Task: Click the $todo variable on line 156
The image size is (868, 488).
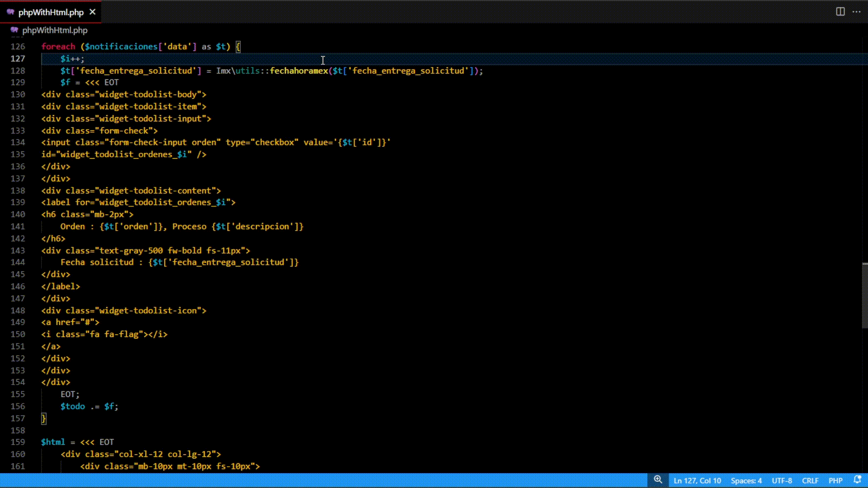Action: tap(73, 406)
